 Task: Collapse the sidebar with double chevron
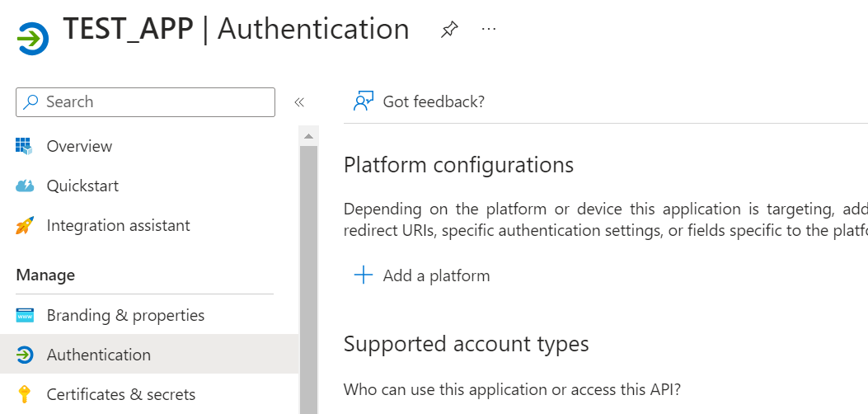click(299, 101)
